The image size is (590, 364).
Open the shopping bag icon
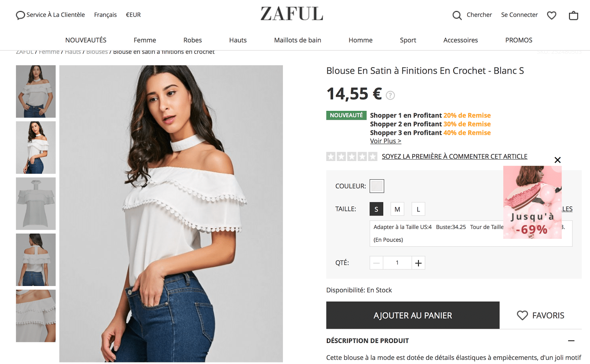[573, 15]
